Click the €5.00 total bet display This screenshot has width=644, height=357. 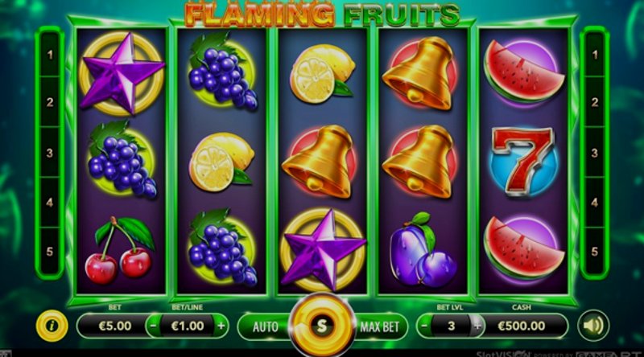[114, 326]
